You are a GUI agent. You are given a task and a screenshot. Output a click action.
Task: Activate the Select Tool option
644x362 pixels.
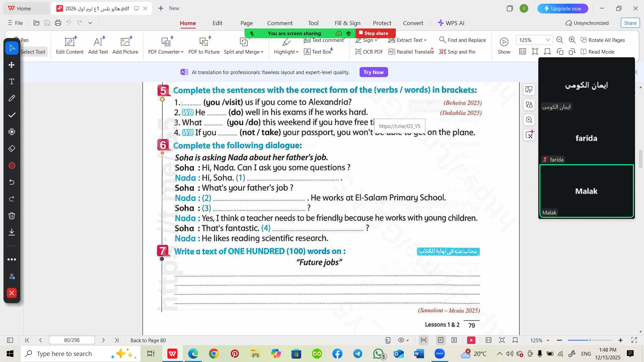pos(33,52)
